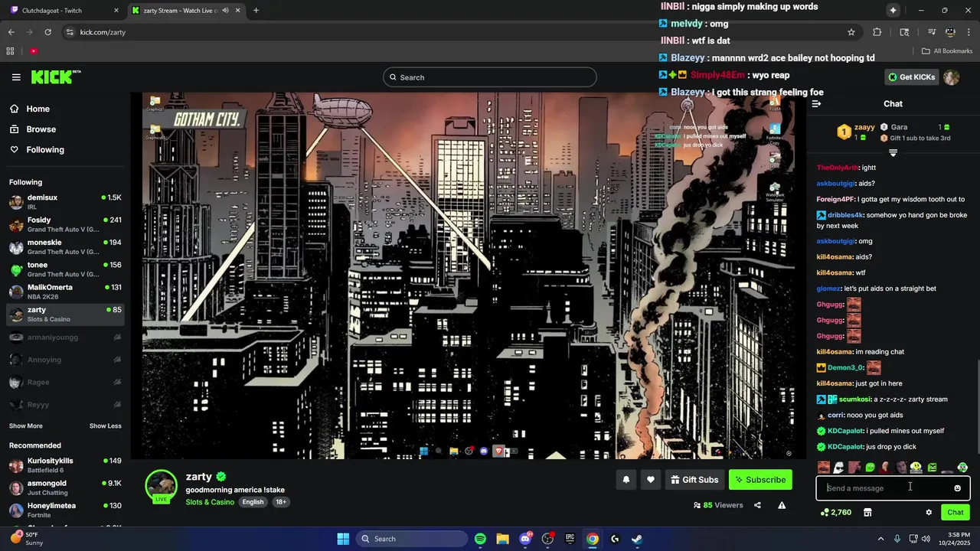Select zarty channel in Following list
The width and height of the screenshot is (980, 551).
point(65,315)
